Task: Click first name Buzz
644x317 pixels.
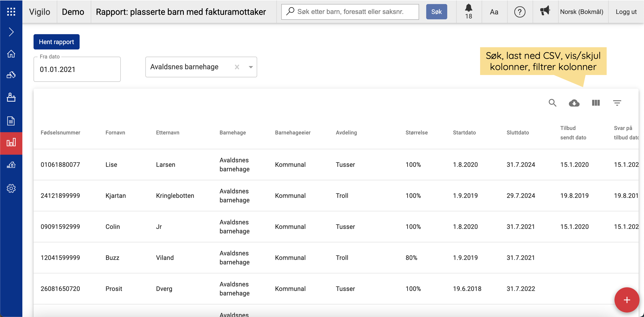Action: click(112, 258)
